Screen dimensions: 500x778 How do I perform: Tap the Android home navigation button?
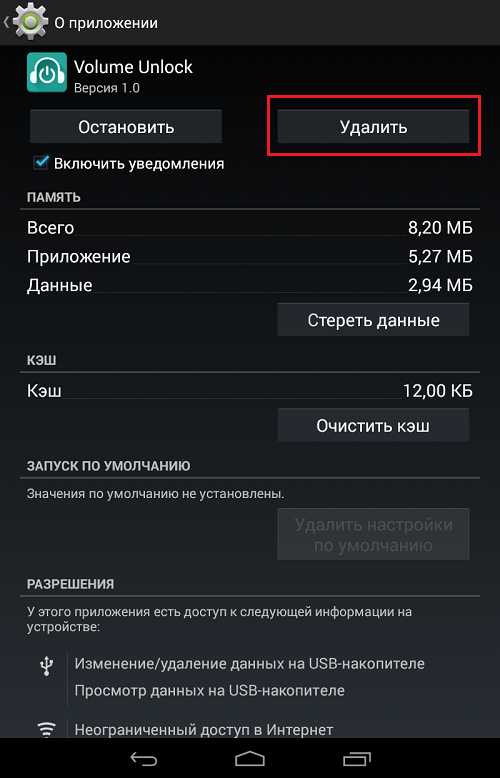click(250, 758)
